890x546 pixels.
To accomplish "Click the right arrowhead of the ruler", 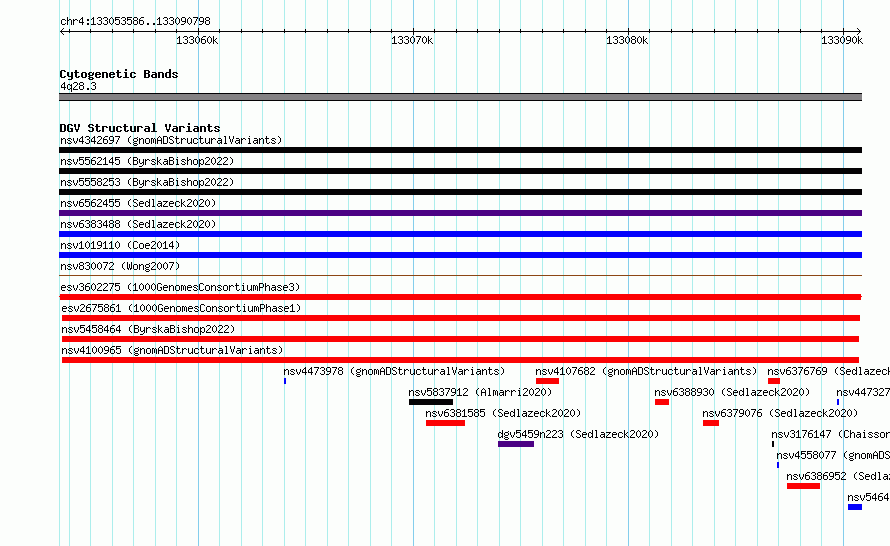I will tap(858, 31).
